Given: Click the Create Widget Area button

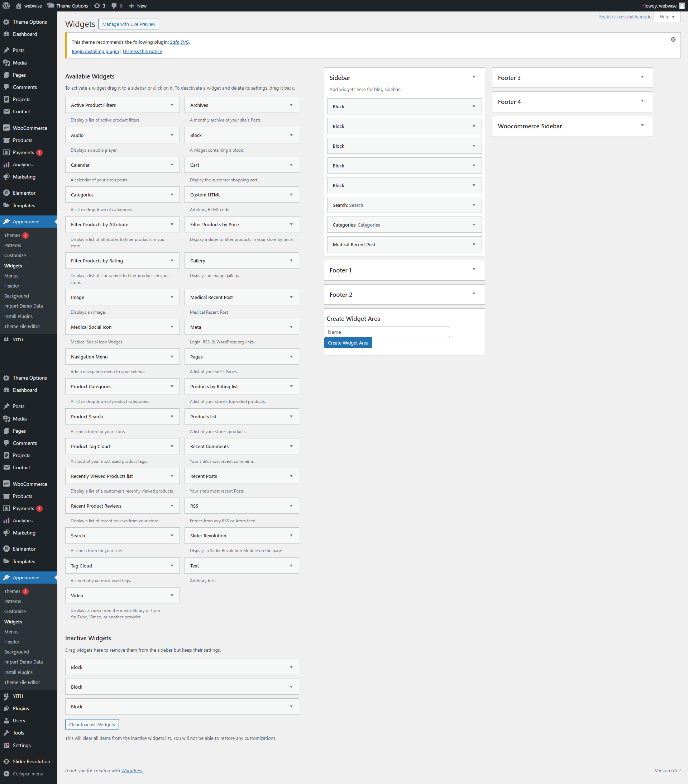Looking at the screenshot, I should [x=348, y=343].
